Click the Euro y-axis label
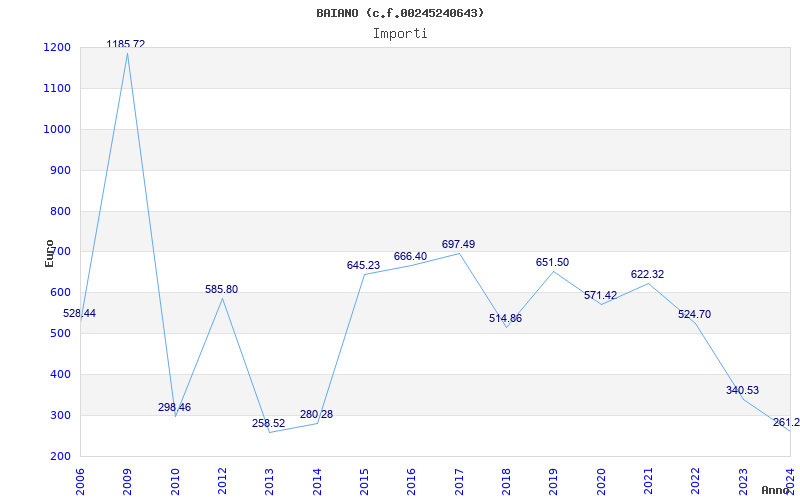 pyautogui.click(x=49, y=253)
